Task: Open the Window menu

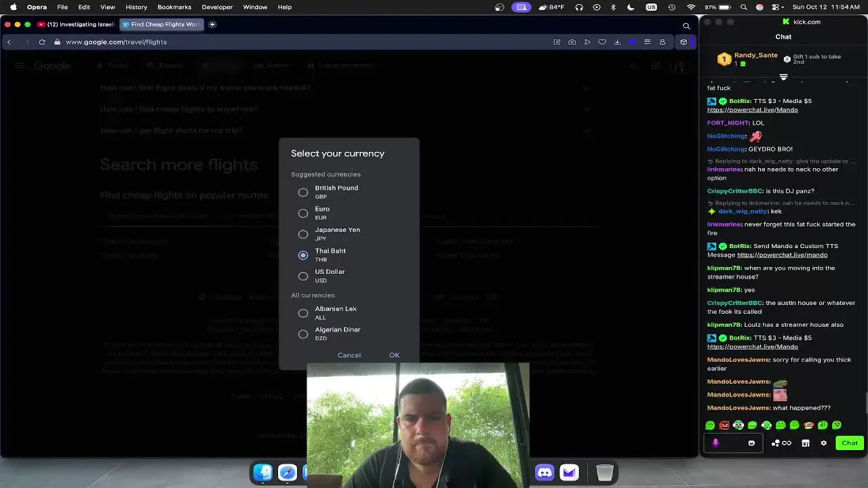Action: (x=255, y=7)
